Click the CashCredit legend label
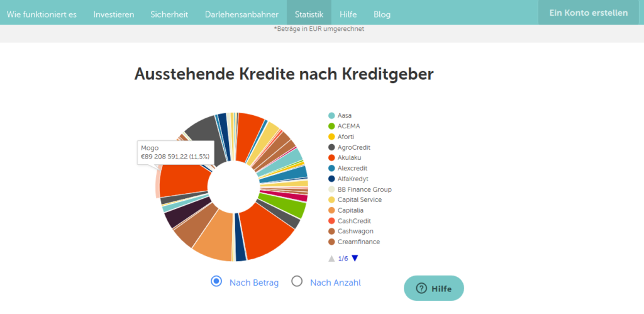This screenshot has width=644, height=314. [354, 221]
